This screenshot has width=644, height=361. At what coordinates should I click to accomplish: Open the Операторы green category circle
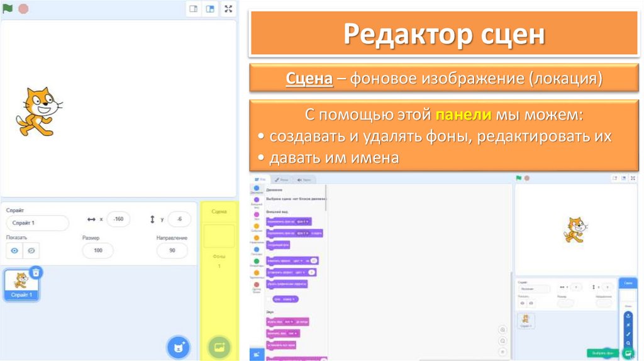coord(257,261)
